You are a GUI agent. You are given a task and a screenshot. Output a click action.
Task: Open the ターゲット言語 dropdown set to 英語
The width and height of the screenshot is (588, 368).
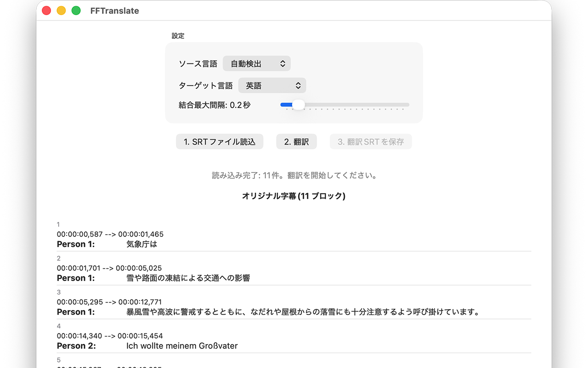(272, 86)
